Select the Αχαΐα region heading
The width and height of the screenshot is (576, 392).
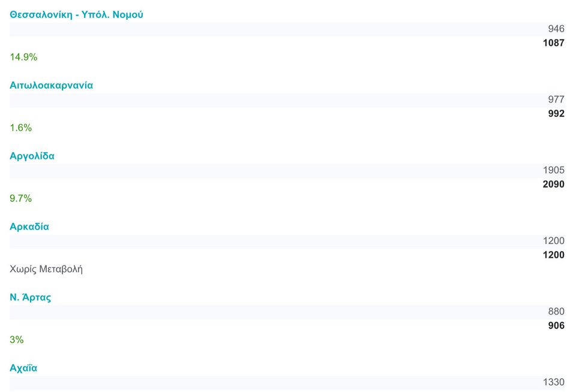[x=23, y=368]
